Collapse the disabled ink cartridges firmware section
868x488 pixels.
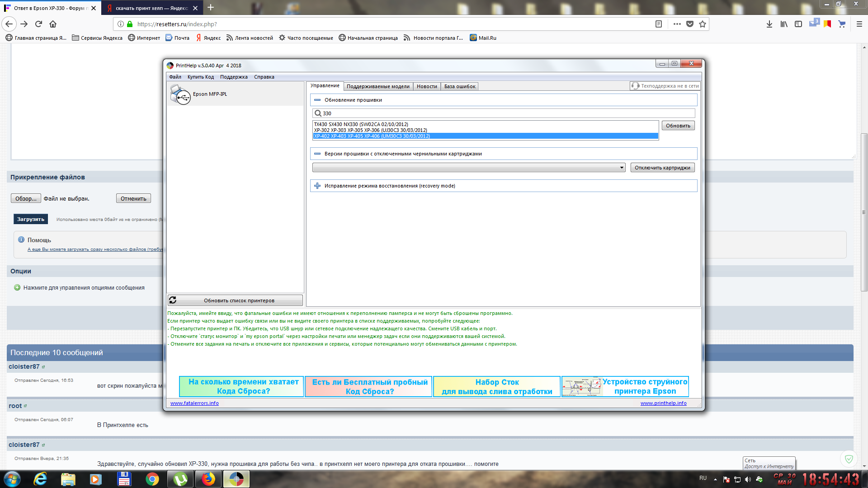pyautogui.click(x=317, y=154)
